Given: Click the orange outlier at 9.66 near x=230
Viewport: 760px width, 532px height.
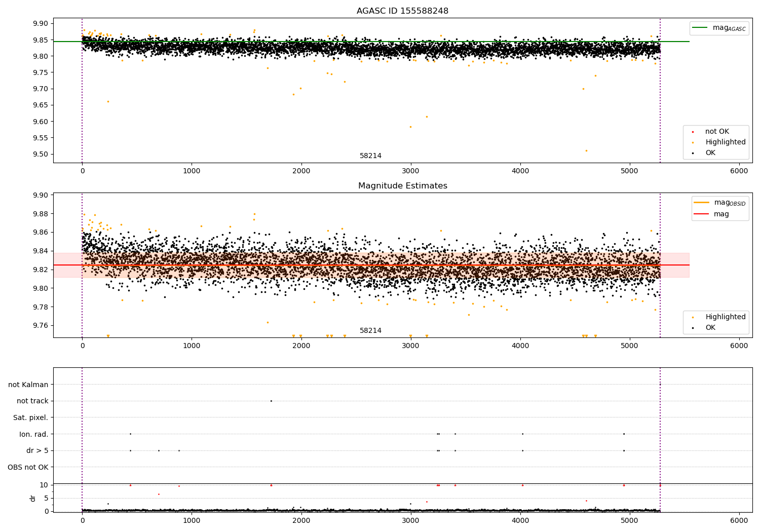Looking at the screenshot, I should 108,101.
